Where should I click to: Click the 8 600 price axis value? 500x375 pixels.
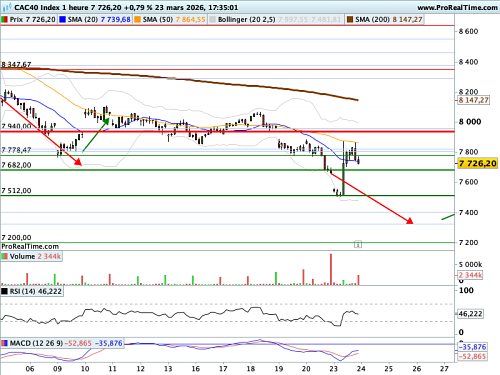click(x=468, y=31)
